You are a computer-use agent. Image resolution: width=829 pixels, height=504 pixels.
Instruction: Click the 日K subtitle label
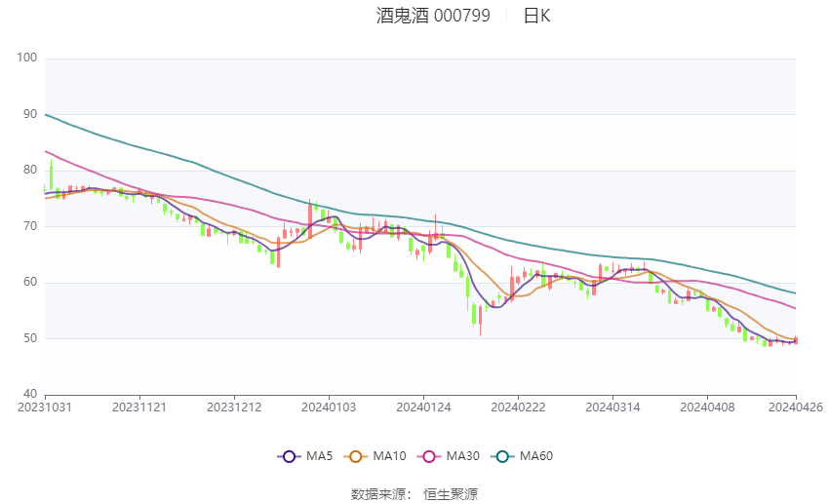pyautogui.click(x=536, y=16)
